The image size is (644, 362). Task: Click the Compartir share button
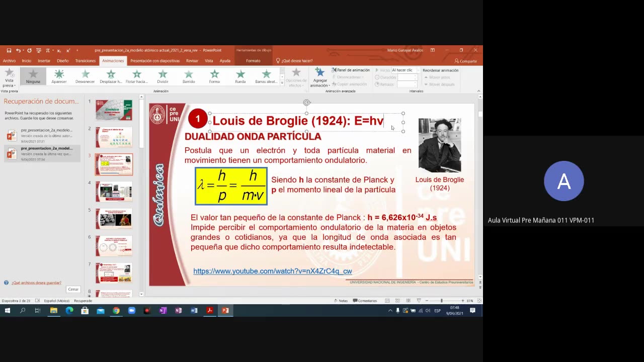click(466, 61)
